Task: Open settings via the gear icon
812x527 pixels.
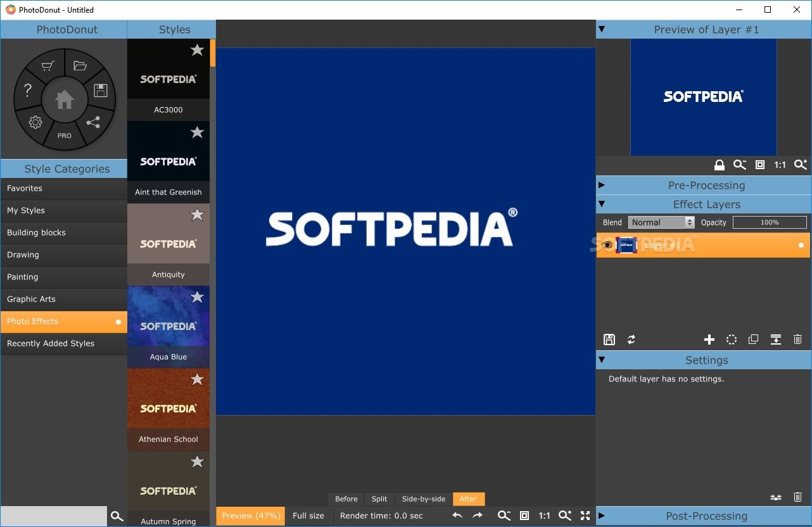Action: tap(35, 122)
